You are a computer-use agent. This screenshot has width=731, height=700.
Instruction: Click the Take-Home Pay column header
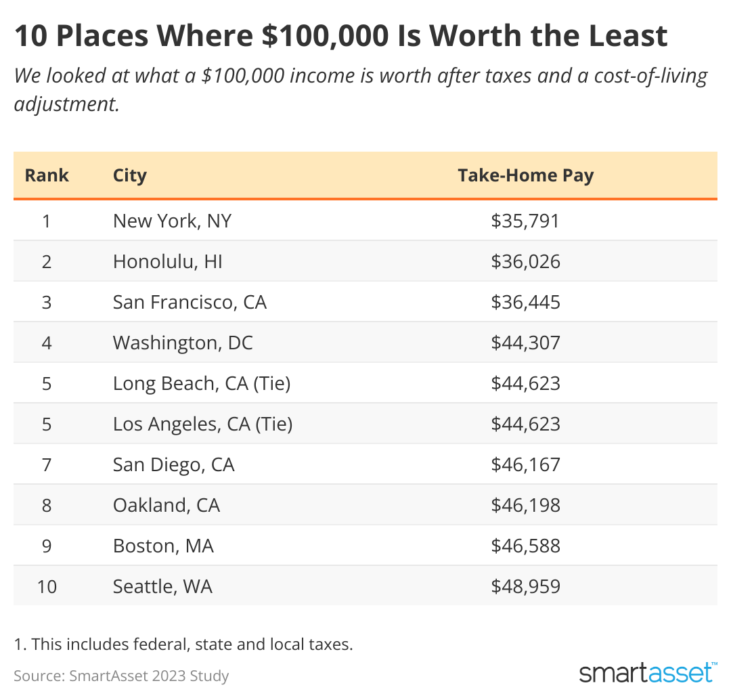coord(525,175)
